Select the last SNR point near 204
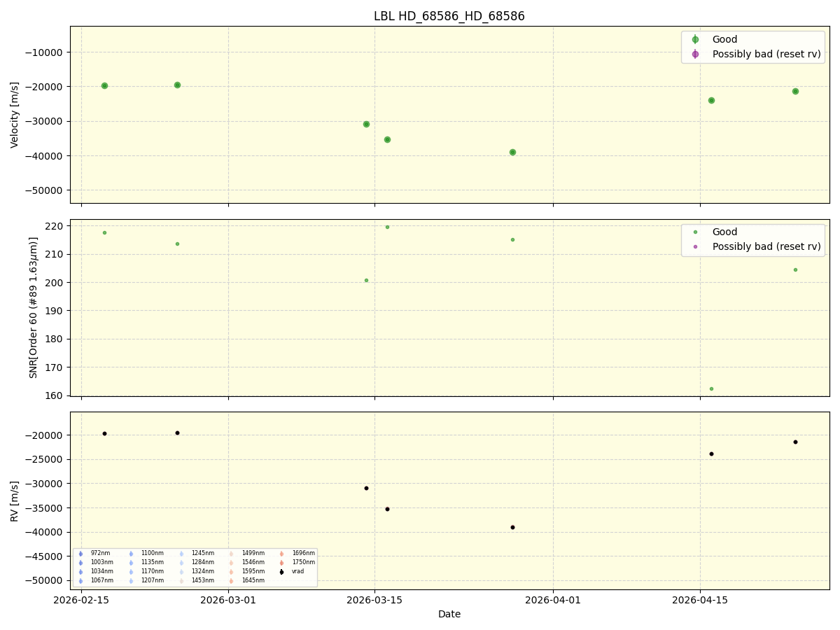840x630 pixels. (795, 269)
